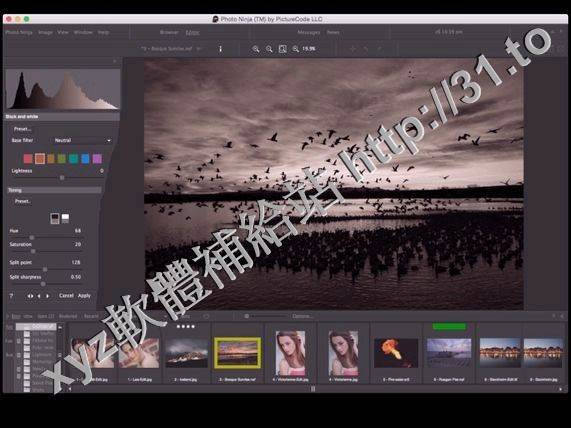
Task: Select the 3 - Bosque Sunrise.nef thumbnail
Action: click(x=237, y=354)
